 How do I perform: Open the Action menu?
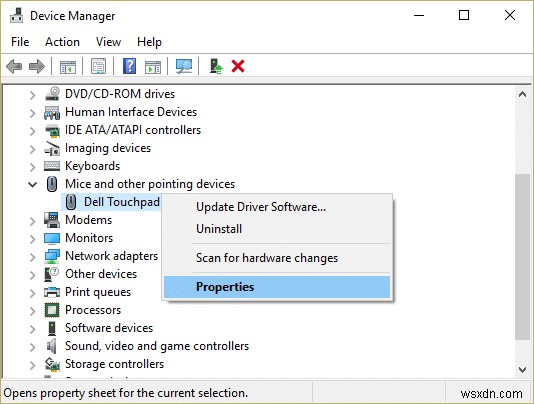(x=62, y=42)
